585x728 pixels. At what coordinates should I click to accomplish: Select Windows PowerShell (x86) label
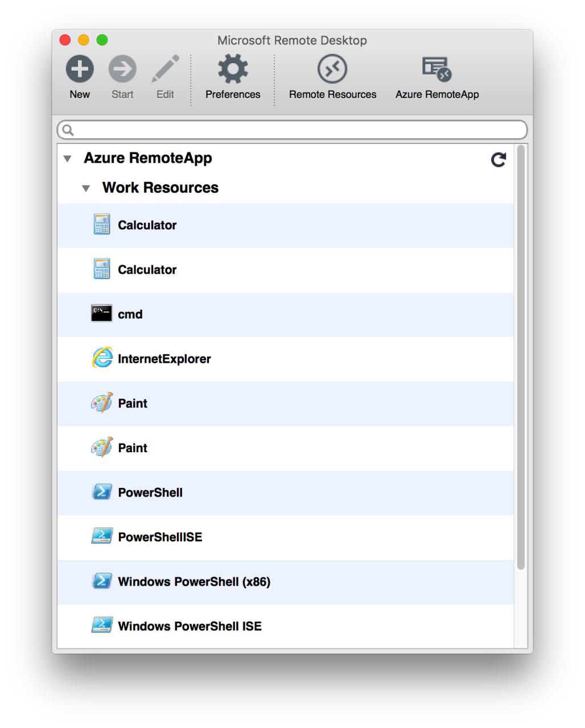pyautogui.click(x=194, y=582)
